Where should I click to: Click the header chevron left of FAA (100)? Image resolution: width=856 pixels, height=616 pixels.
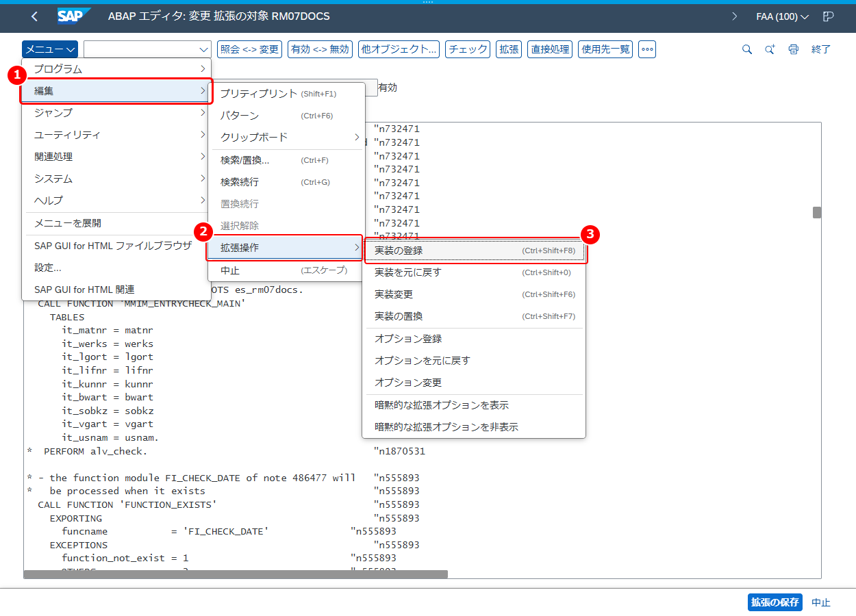(x=735, y=16)
